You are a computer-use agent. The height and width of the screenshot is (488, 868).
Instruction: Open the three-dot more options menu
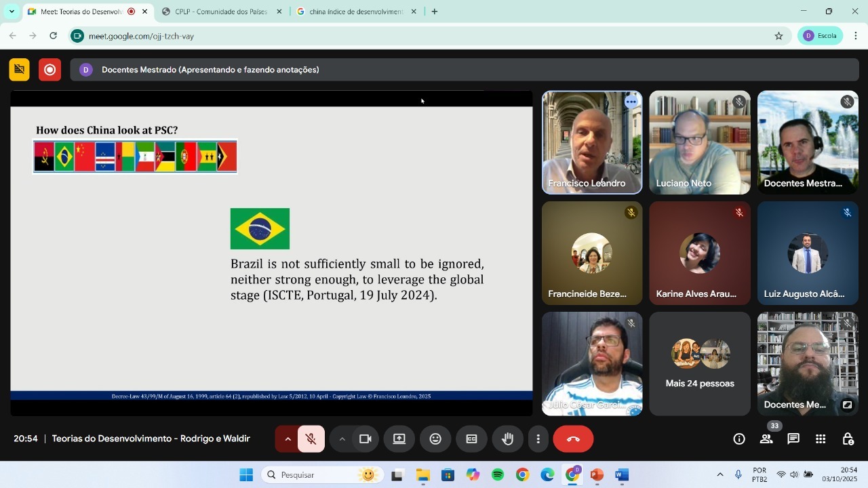point(538,439)
